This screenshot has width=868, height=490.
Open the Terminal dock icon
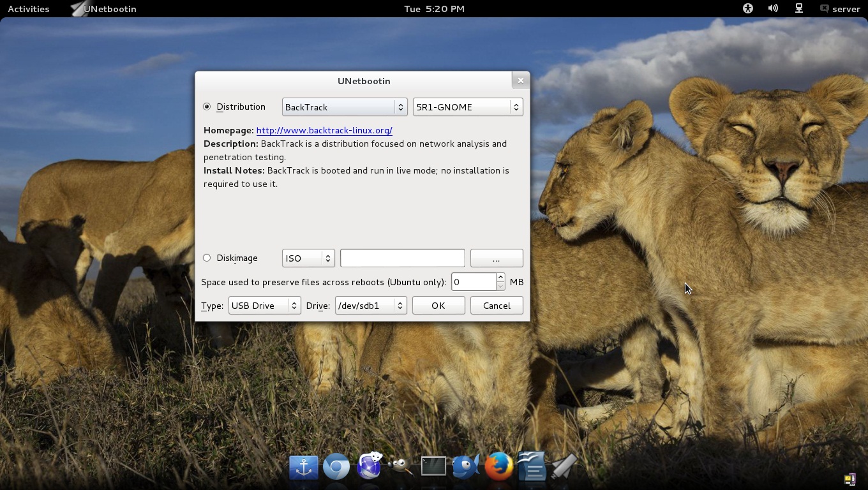[433, 466]
